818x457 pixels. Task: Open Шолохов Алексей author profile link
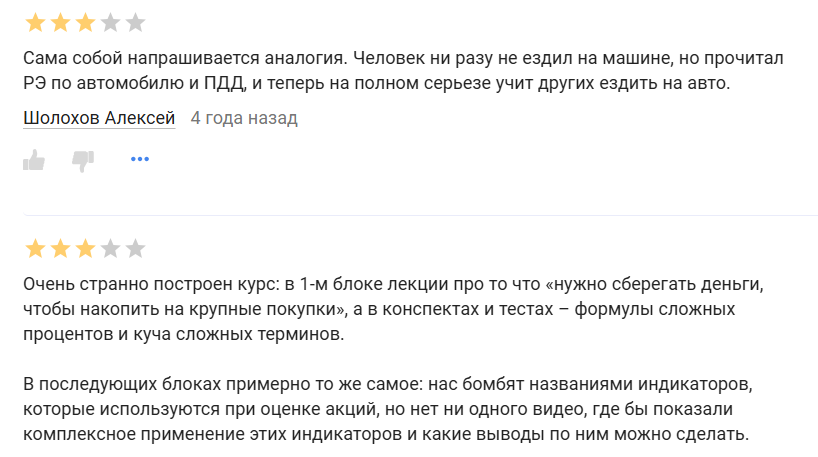[99, 118]
